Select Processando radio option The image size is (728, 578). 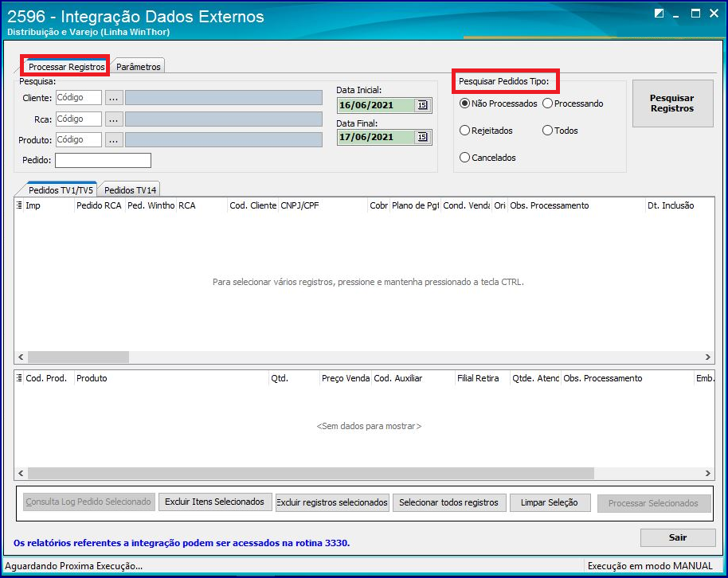coord(573,103)
